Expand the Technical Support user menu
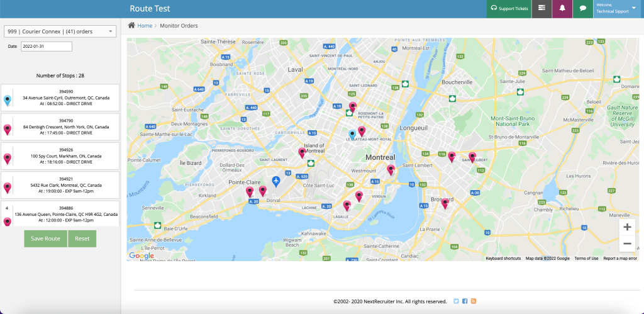Image resolution: width=644 pixels, height=314 pixels. tap(619, 9)
